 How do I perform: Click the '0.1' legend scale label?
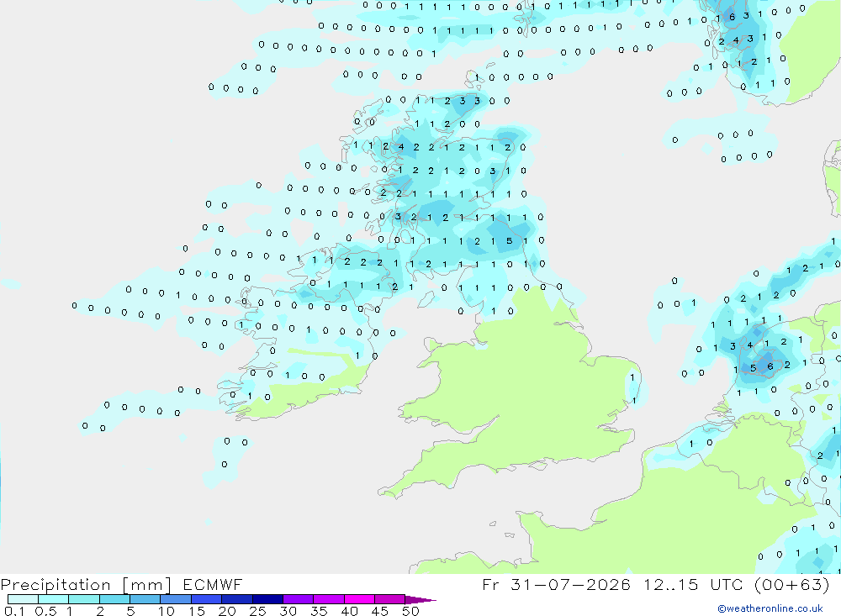pyautogui.click(x=14, y=611)
